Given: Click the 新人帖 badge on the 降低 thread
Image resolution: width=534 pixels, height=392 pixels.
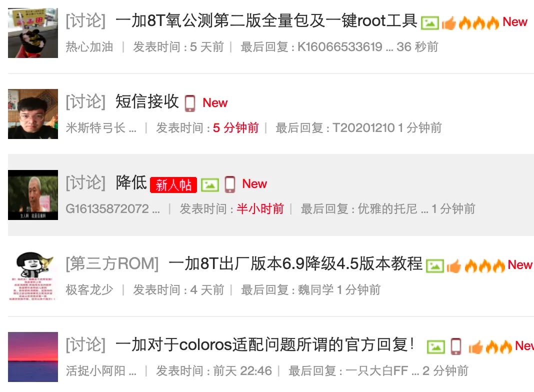Looking at the screenshot, I should coord(173,185).
